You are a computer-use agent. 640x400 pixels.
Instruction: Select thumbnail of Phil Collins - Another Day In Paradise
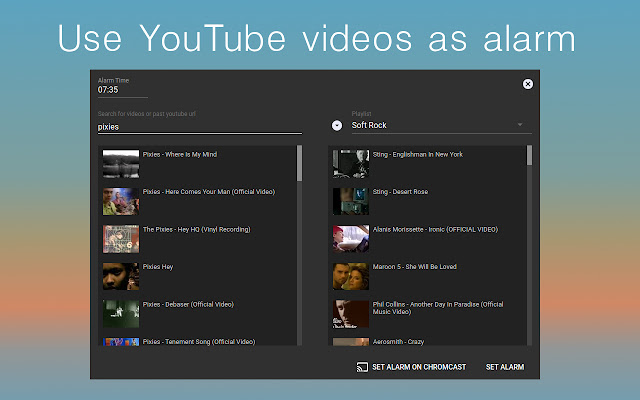(x=351, y=314)
